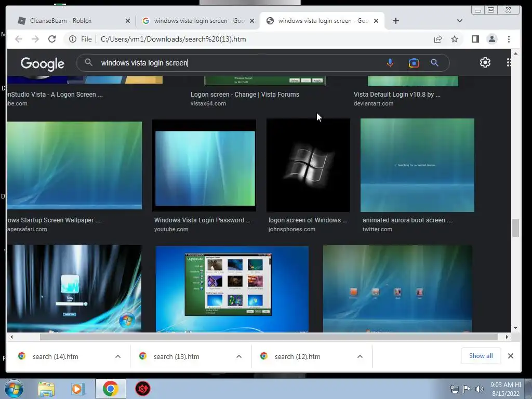Launch Windows Media Player from taskbar

78,389
